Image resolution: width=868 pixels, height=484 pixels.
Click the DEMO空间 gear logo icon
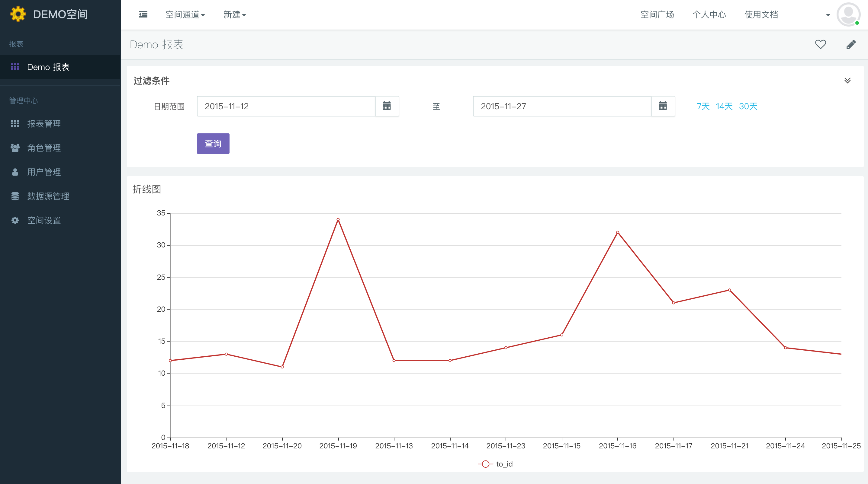pos(18,14)
